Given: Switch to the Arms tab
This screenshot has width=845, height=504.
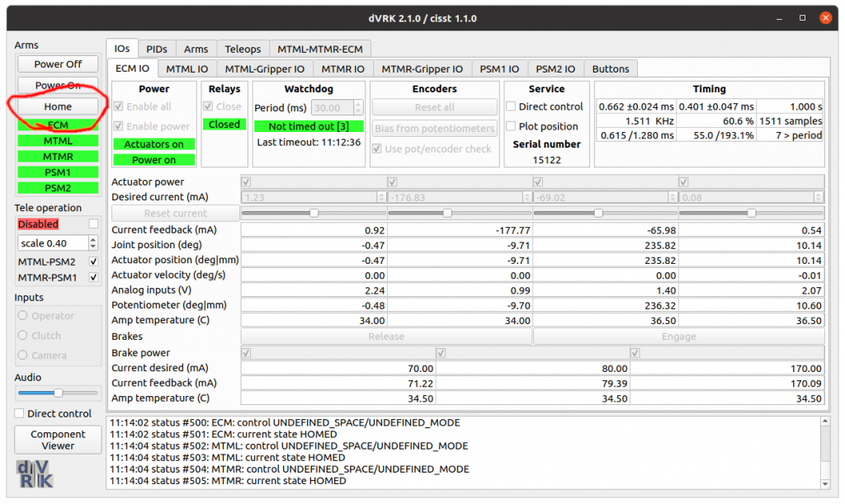Looking at the screenshot, I should (196, 49).
